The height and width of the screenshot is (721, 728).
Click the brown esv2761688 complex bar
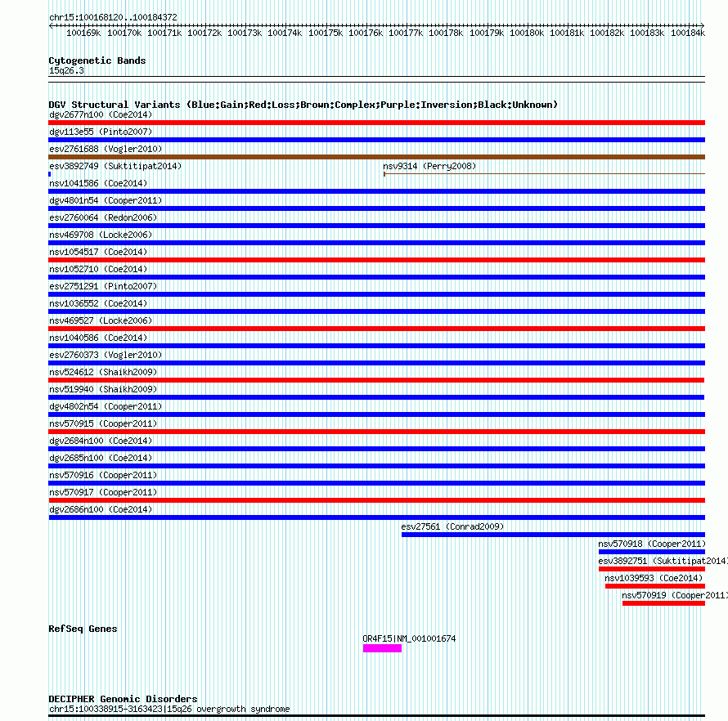(x=376, y=157)
